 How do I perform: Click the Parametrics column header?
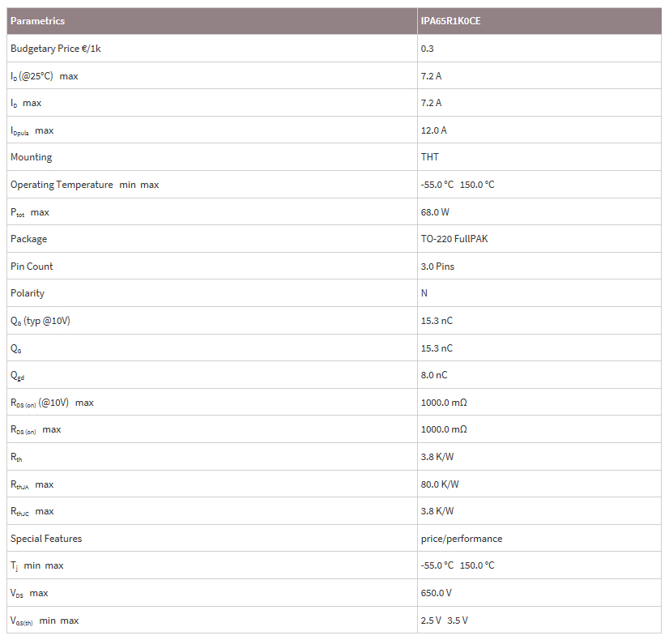37,21
